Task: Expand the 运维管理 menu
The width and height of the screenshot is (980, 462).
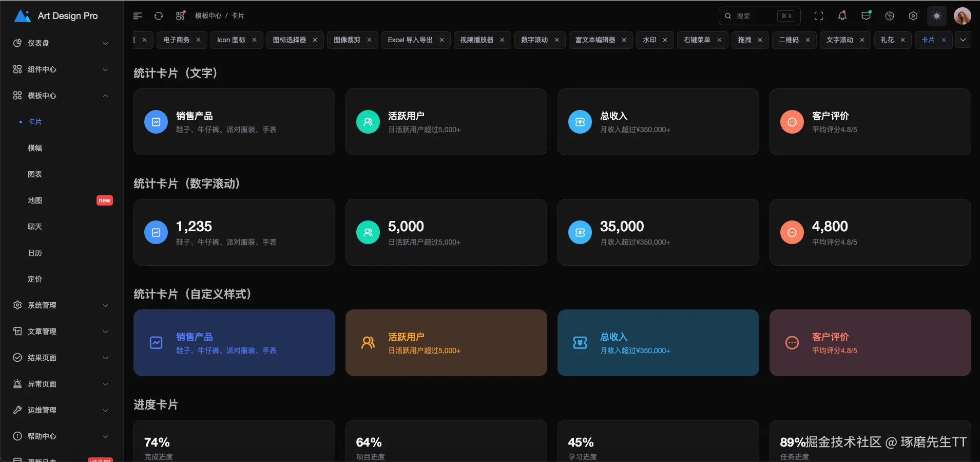Action: (x=62, y=410)
